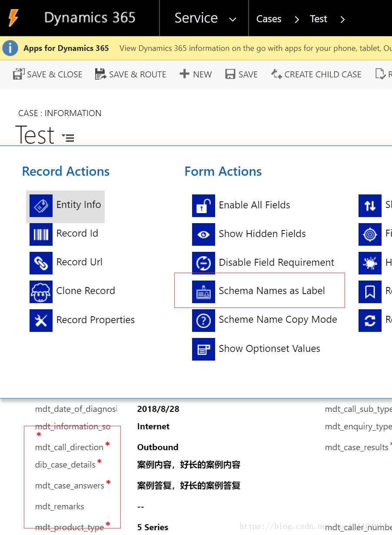Click the splat bug icon in third column
This screenshot has width=392, height=535.
(x=370, y=263)
